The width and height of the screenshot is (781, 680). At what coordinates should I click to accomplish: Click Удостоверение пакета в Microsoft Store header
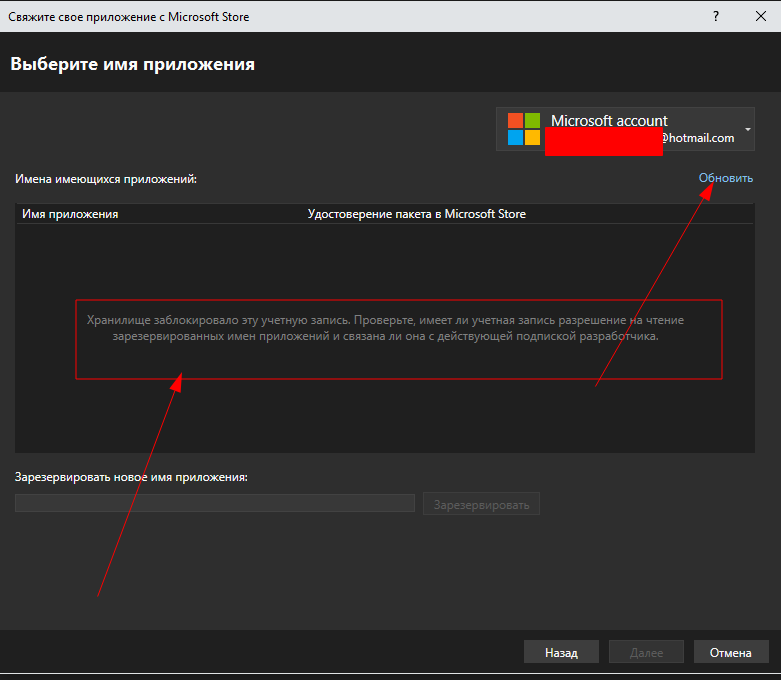[416, 214]
